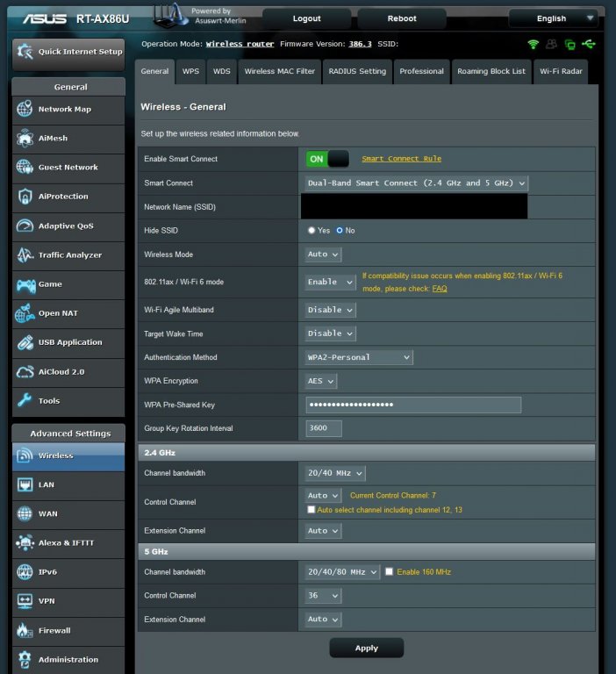Open the 2.4 GHz Extension Channel dropdown
The image size is (616, 674).
tap(323, 531)
